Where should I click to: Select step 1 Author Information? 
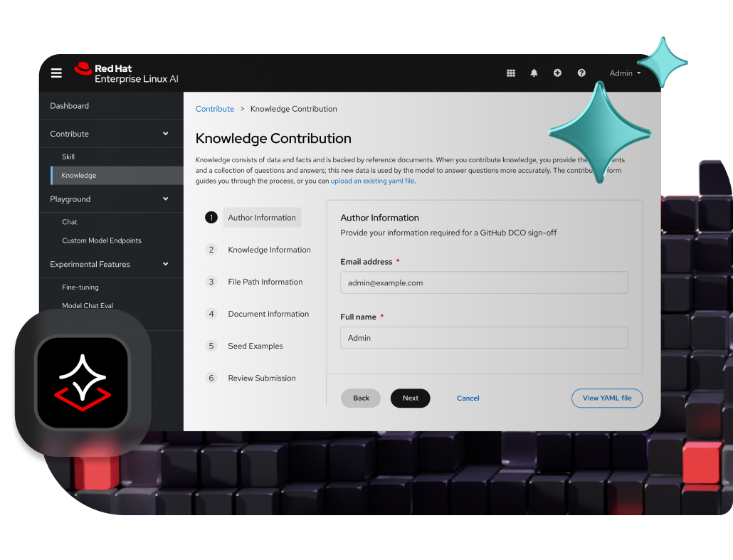pos(261,218)
